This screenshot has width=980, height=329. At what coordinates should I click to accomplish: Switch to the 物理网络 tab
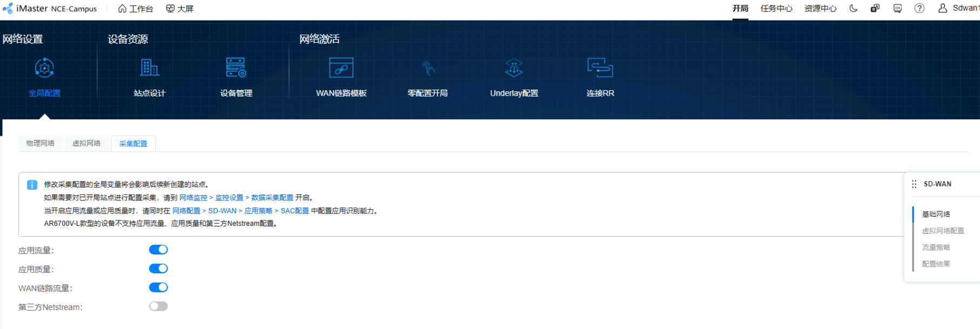coord(41,144)
